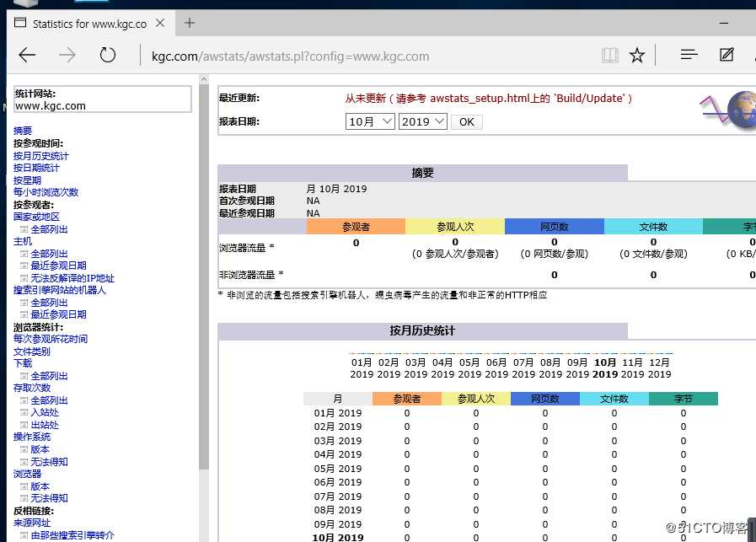The height and width of the screenshot is (542, 756).
Task: Open the 文件类别 link
Action: [32, 351]
